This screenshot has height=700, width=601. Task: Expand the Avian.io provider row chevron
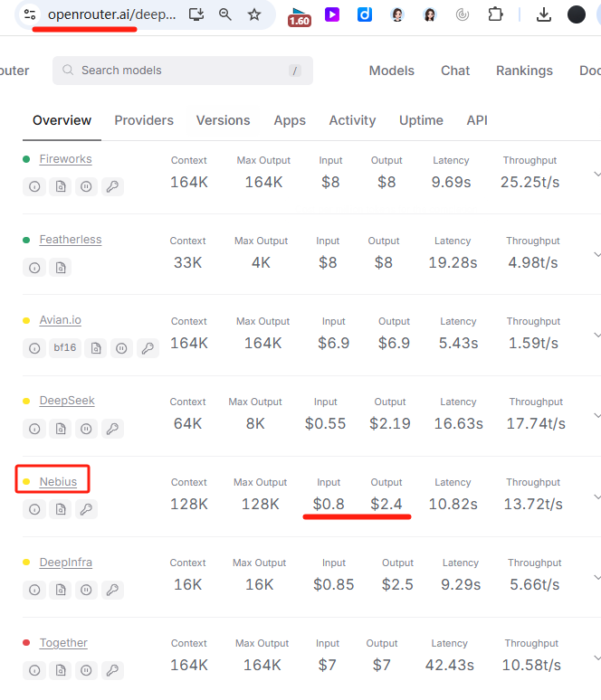597,336
